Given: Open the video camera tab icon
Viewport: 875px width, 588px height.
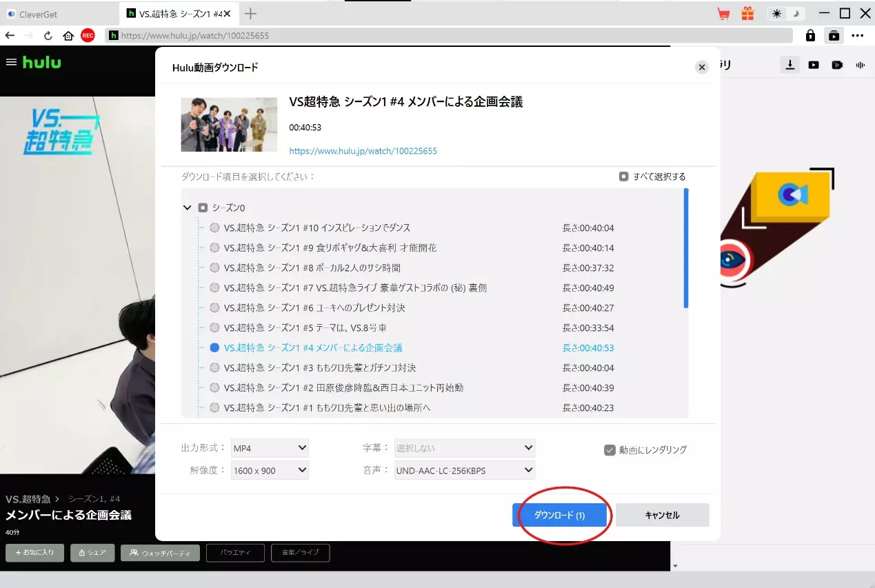Looking at the screenshot, I should pyautogui.click(x=837, y=65).
